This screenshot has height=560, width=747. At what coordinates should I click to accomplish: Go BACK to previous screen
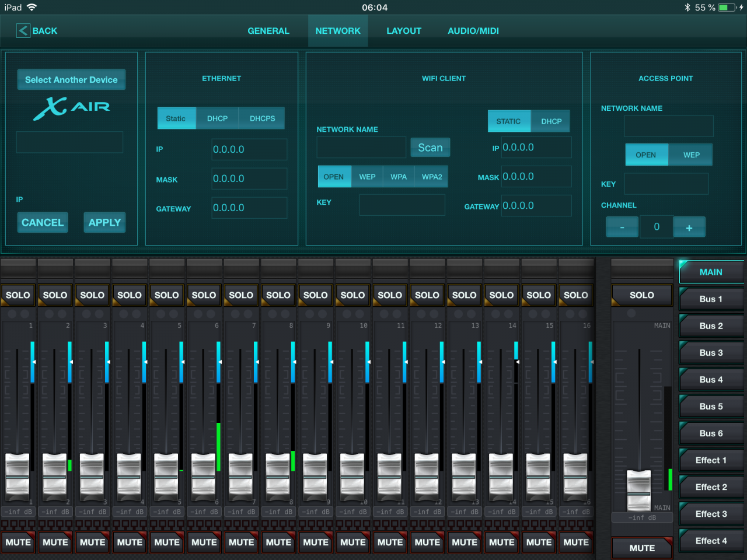pos(37,31)
